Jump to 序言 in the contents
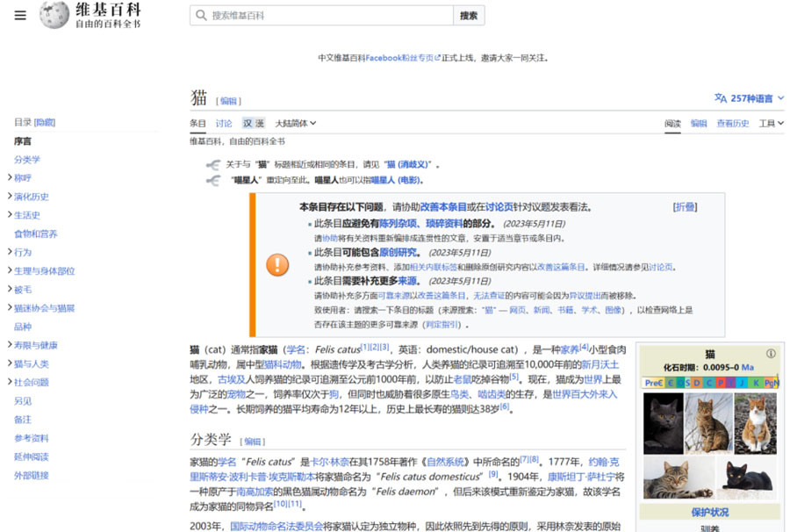 pyautogui.click(x=23, y=141)
